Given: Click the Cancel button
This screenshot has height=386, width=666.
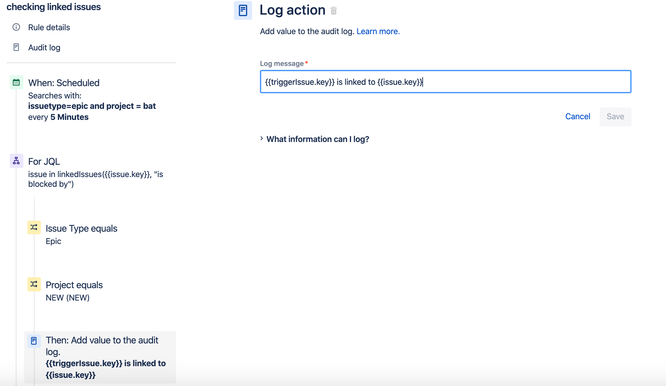Looking at the screenshot, I should [x=578, y=116].
